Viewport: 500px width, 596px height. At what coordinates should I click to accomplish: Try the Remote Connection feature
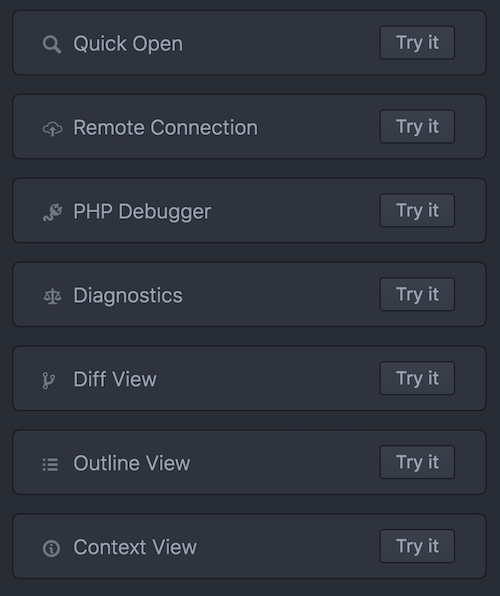[x=417, y=127]
